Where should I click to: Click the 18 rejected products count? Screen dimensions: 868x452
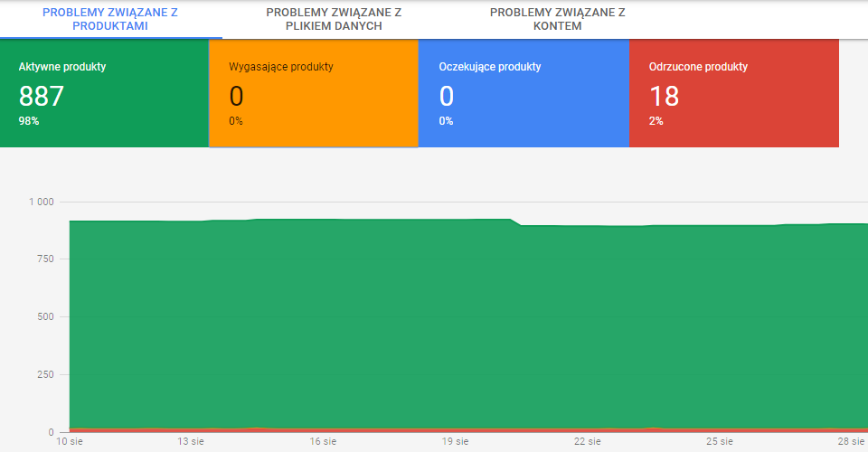pyautogui.click(x=664, y=96)
